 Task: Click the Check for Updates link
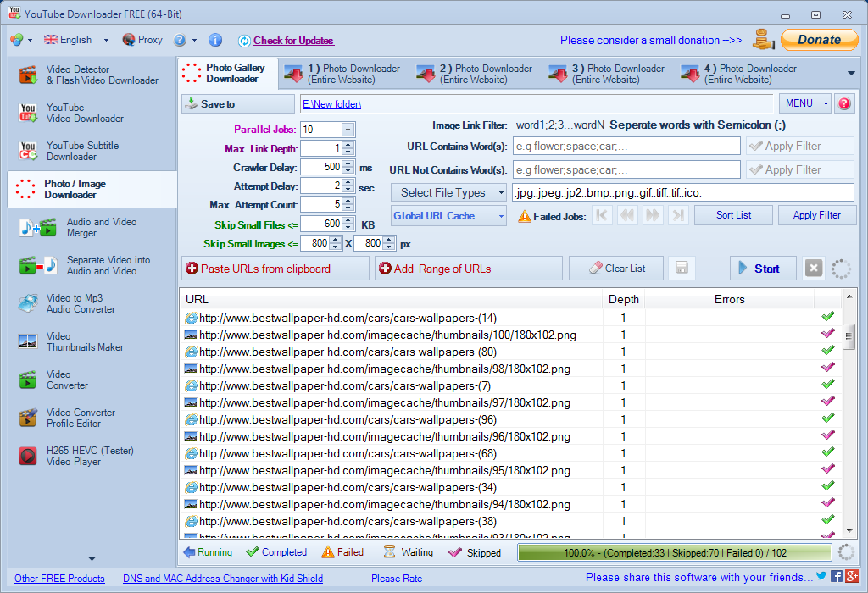point(293,41)
